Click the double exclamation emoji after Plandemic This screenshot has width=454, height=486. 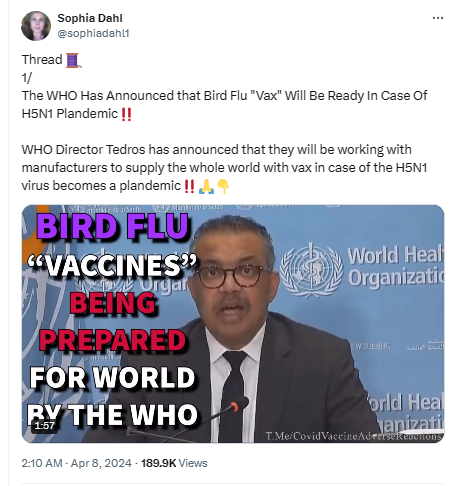pyautogui.click(x=126, y=114)
